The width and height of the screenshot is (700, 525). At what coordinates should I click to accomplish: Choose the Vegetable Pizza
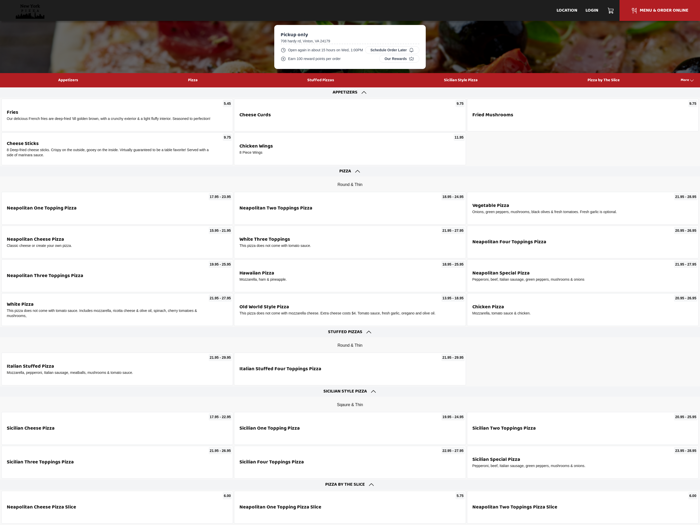point(583,208)
